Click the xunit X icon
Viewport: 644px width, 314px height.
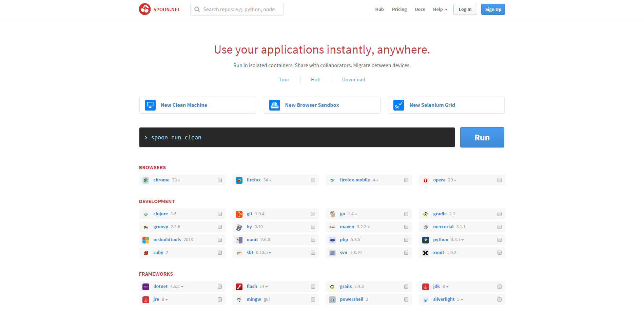point(426,253)
